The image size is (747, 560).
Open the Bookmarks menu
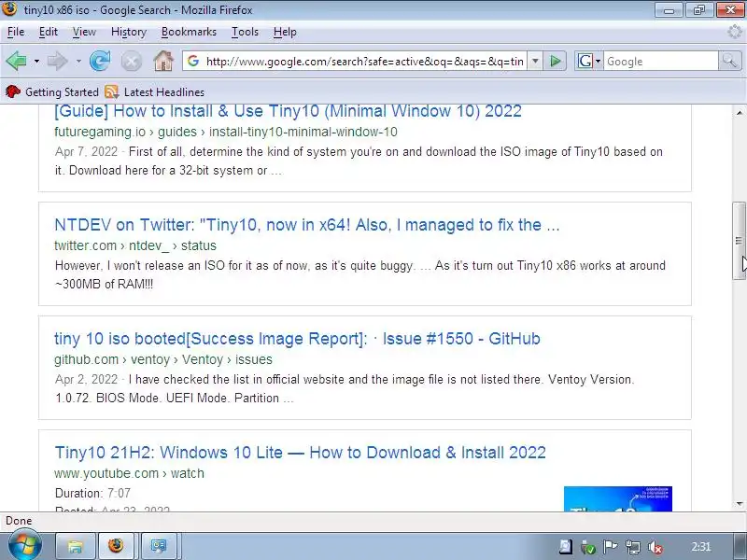(x=189, y=32)
